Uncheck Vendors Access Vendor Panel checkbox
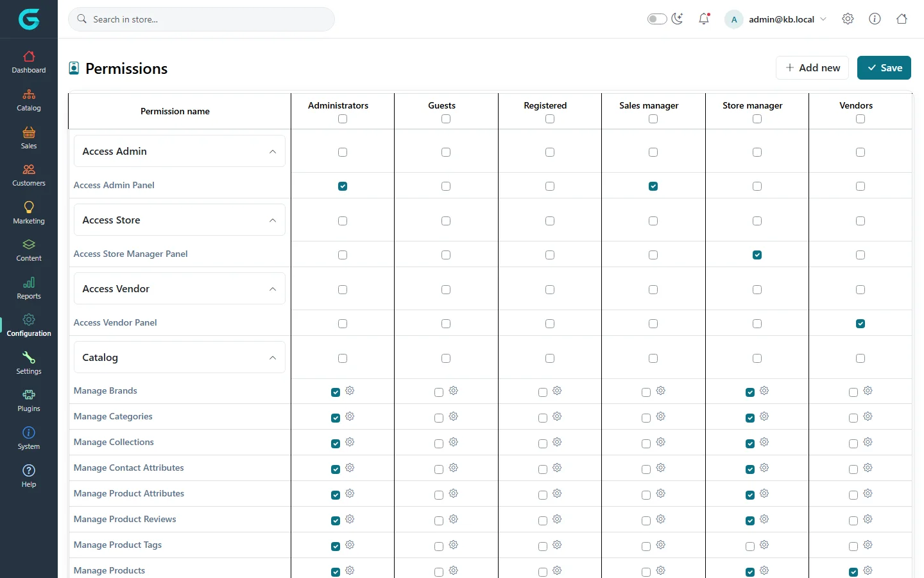Screen dimensions: 924x578 pyautogui.click(x=860, y=324)
